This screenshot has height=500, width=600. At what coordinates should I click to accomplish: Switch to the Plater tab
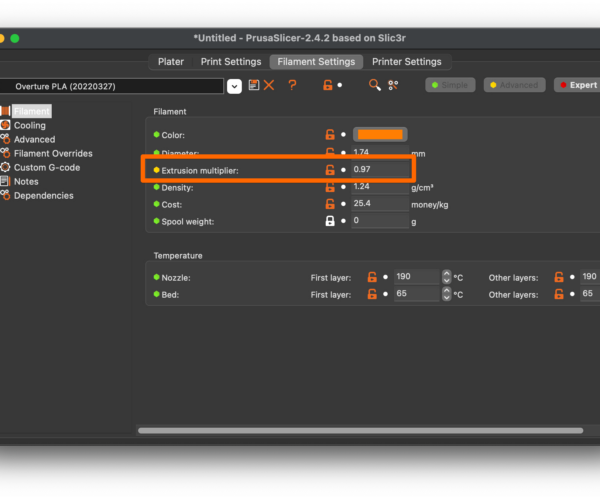(171, 62)
